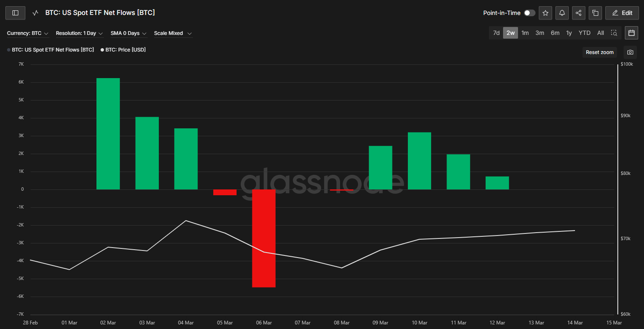The width and height of the screenshot is (644, 329).
Task: Toggle the BTC Price series in legend
Action: click(125, 50)
